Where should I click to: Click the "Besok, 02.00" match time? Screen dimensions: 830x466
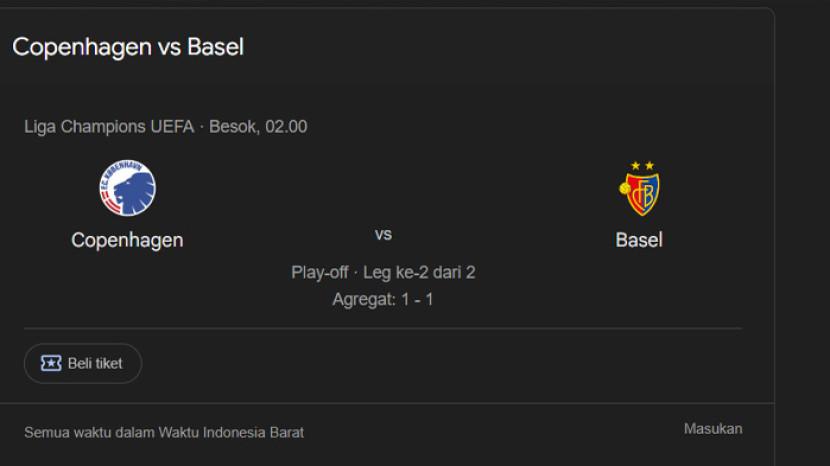pos(258,127)
